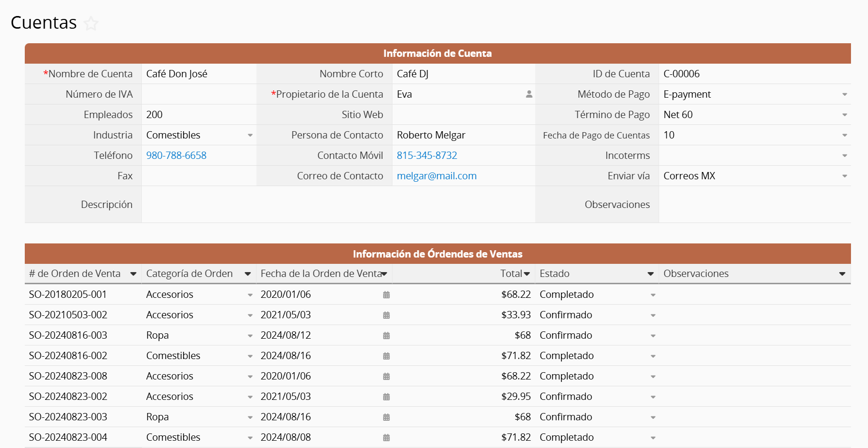Image resolution: width=868 pixels, height=448 pixels.
Task: Select order number SO-20240816-003
Action: [x=68, y=335]
